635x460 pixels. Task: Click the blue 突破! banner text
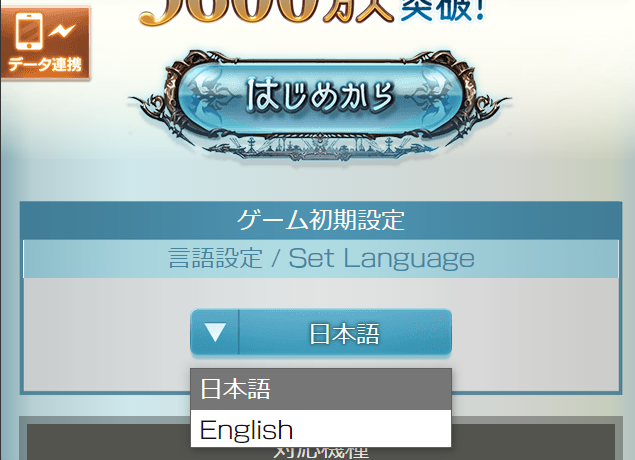click(443, 10)
